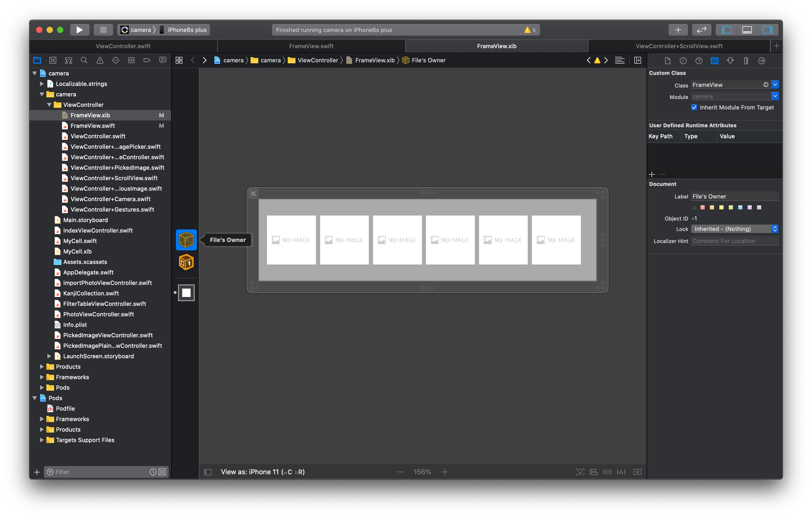Open the Class dropdown for FrameView
Image resolution: width=812 pixels, height=518 pixels.
(x=775, y=85)
